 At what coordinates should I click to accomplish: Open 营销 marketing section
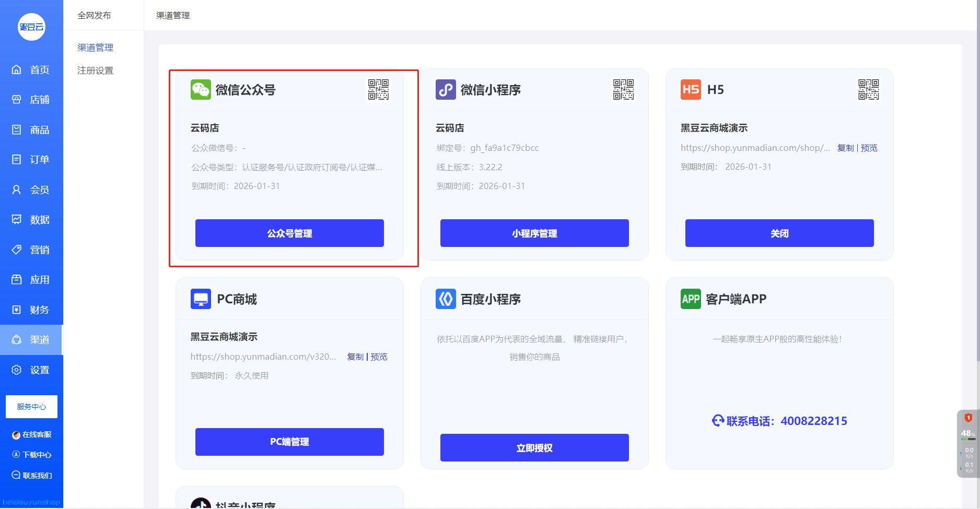(x=31, y=250)
